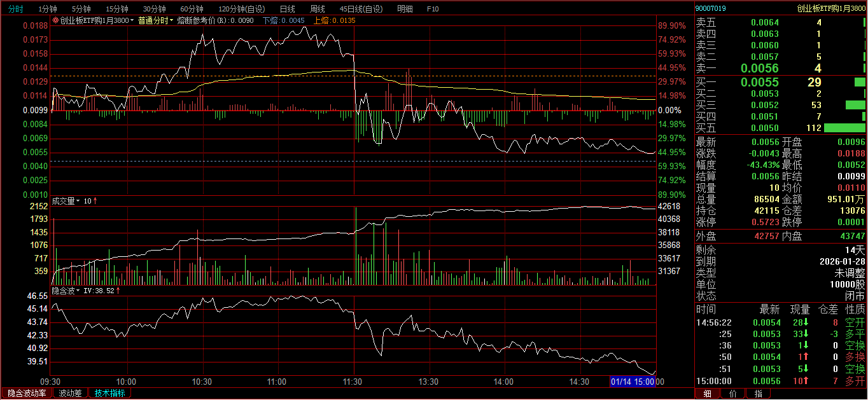Click the F10 info button
This screenshot has width=868, height=400.
pyautogui.click(x=433, y=9)
